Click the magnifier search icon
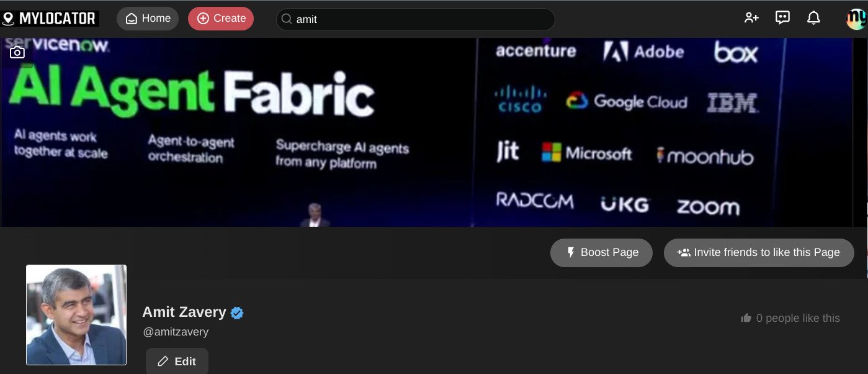The image size is (868, 374). click(287, 19)
